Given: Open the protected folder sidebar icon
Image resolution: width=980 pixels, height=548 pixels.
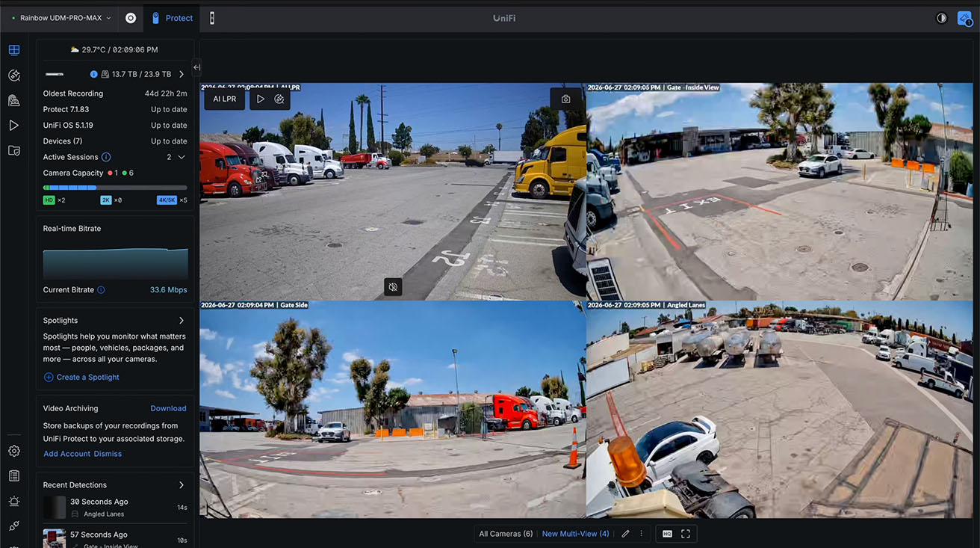Looking at the screenshot, I should pos(14,150).
